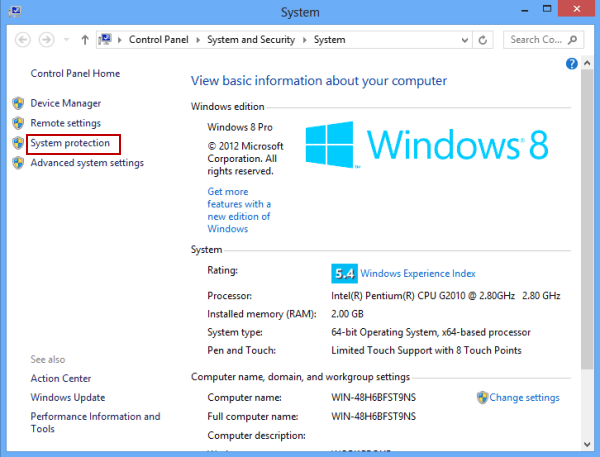Viewport: 600px width, 457px height.
Task: Click the shield icon beside System protection
Action: coord(18,143)
